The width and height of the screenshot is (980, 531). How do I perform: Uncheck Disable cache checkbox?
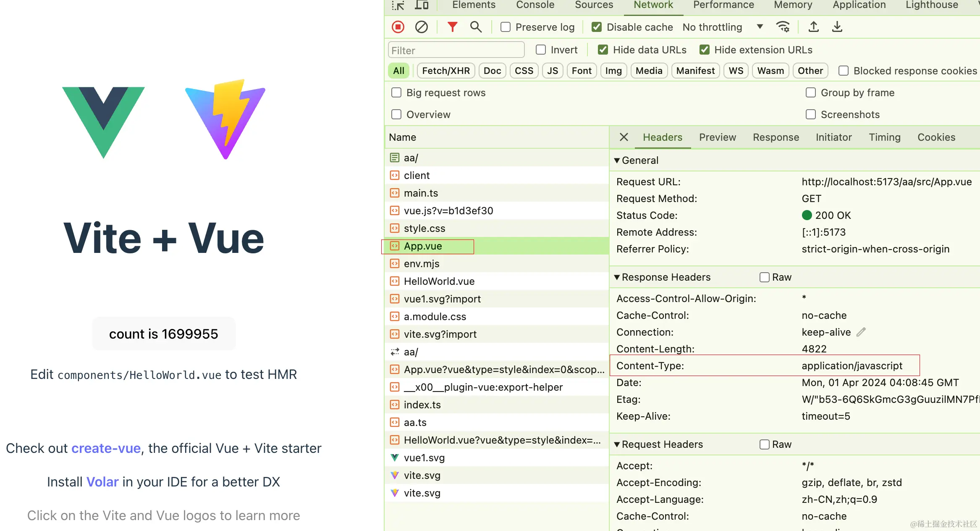click(x=596, y=27)
